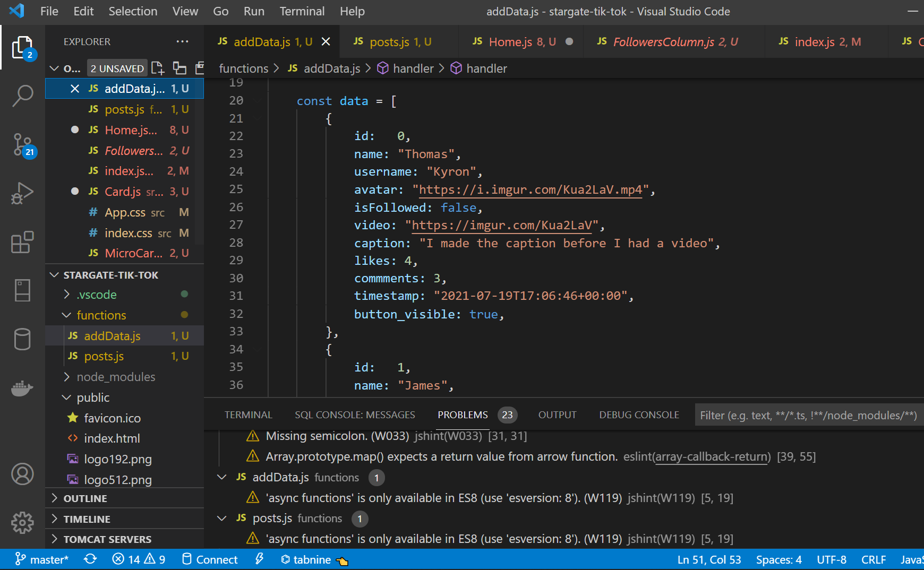This screenshot has width=924, height=570.
Task: Create a new folder from the Explorer toolbar
Action: [179, 67]
